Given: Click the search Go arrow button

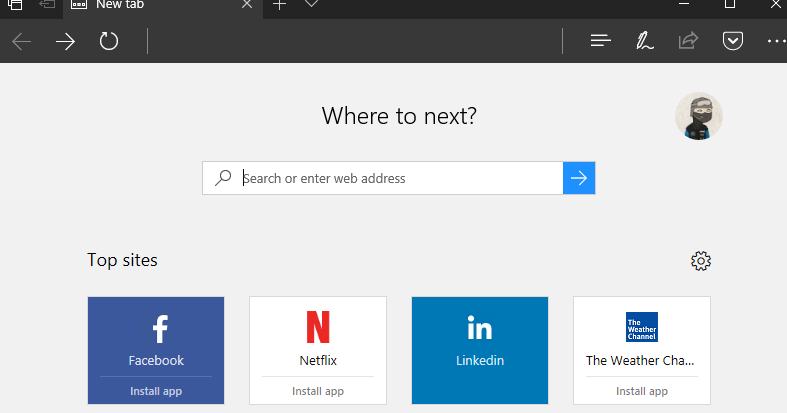Looking at the screenshot, I should 579,178.
